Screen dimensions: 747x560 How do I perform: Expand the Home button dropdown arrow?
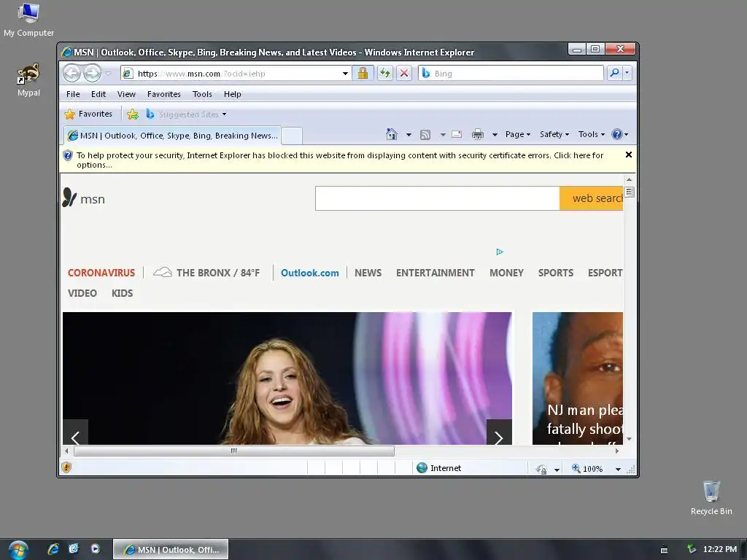(x=409, y=135)
